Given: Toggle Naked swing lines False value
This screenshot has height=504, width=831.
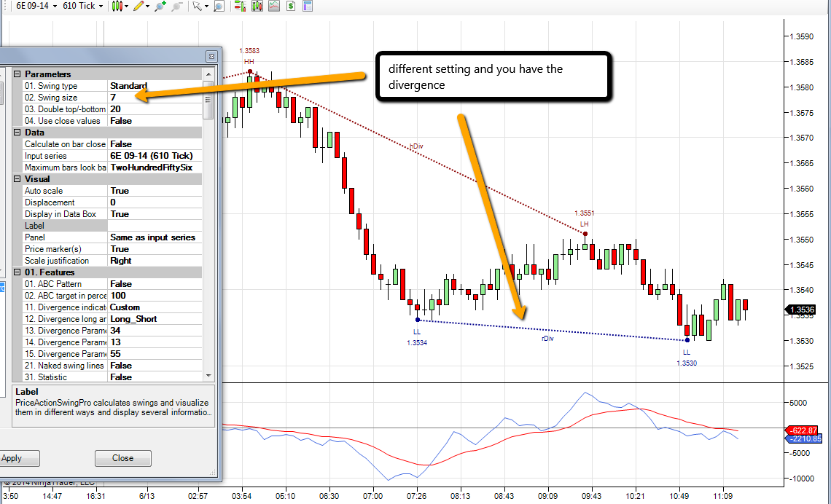Looking at the screenshot, I should pos(155,366).
